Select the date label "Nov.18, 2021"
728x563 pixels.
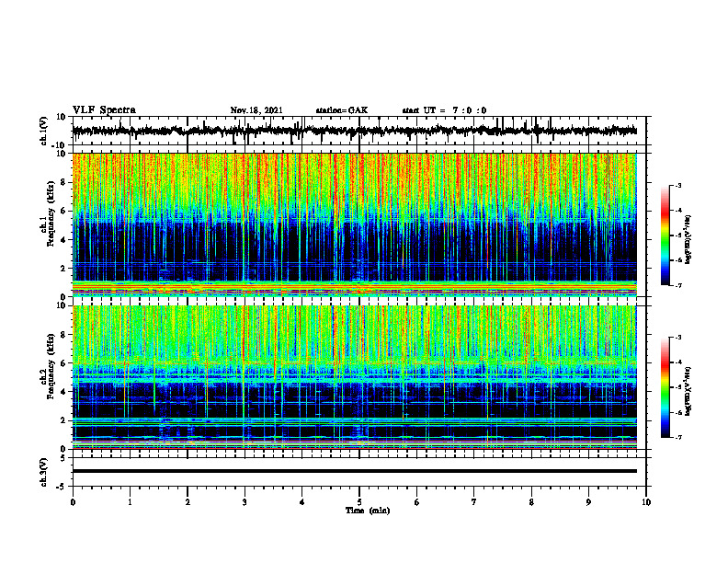pyautogui.click(x=256, y=110)
